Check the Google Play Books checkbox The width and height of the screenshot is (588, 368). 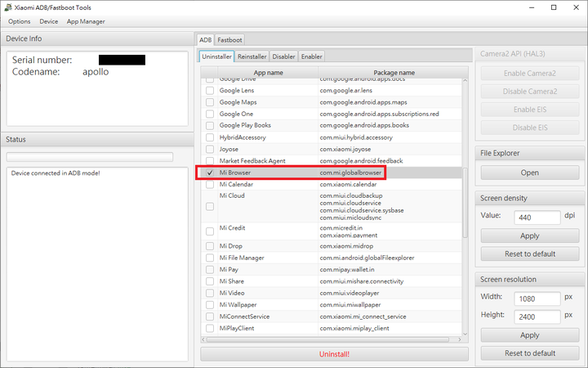(x=210, y=125)
